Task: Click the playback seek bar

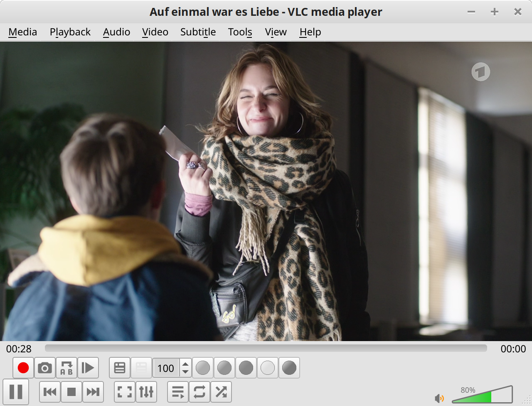Action: (266, 348)
